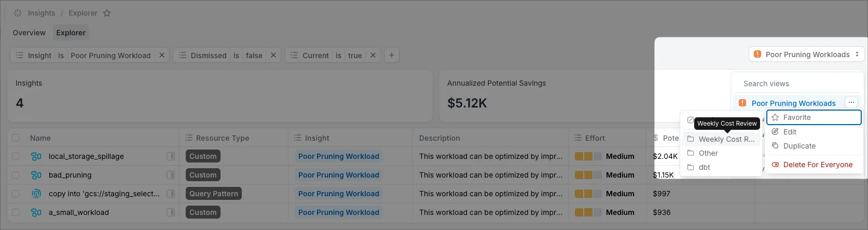The width and height of the screenshot is (868, 230).
Task: Open side panel for local_storage_spillage row
Action: (170, 156)
